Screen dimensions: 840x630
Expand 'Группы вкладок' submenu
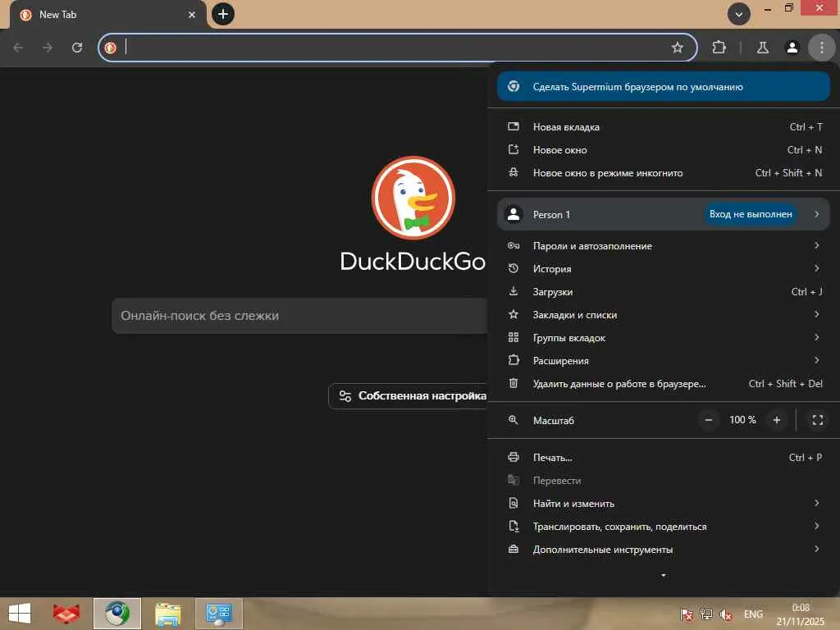(663, 338)
